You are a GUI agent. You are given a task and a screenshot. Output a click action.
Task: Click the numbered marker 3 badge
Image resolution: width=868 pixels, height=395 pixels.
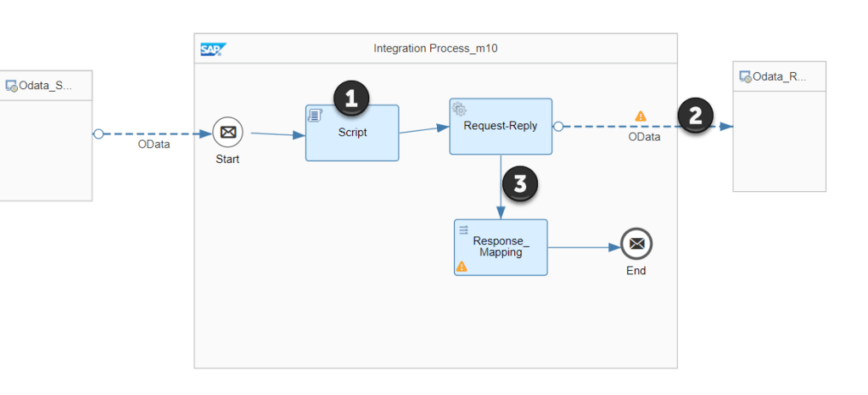(520, 184)
